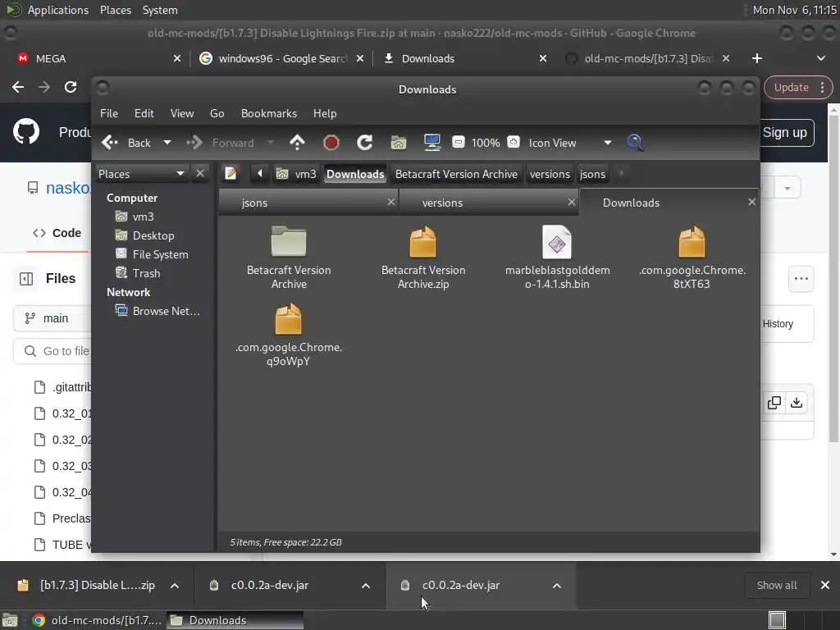Open the Icon View mode dropdown
The image size is (840, 630).
pos(569,143)
